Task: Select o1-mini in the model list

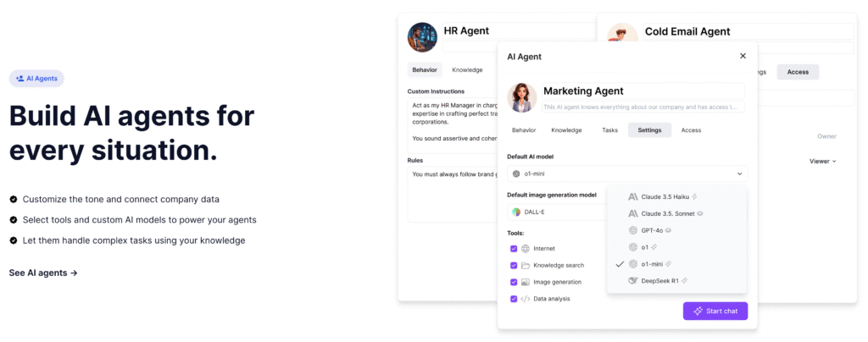Action: [676, 264]
